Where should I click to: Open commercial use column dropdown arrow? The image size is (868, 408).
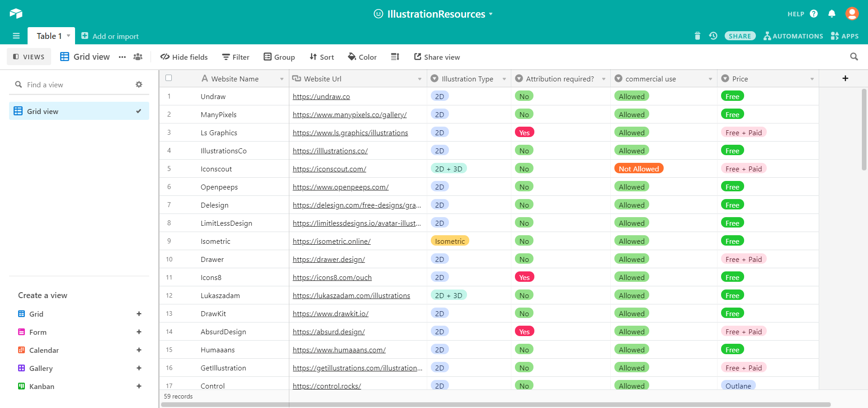point(710,79)
